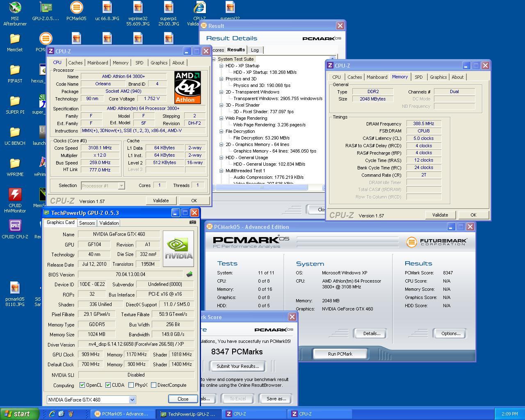Open the About tab in right CPU-Z window

pos(457,77)
